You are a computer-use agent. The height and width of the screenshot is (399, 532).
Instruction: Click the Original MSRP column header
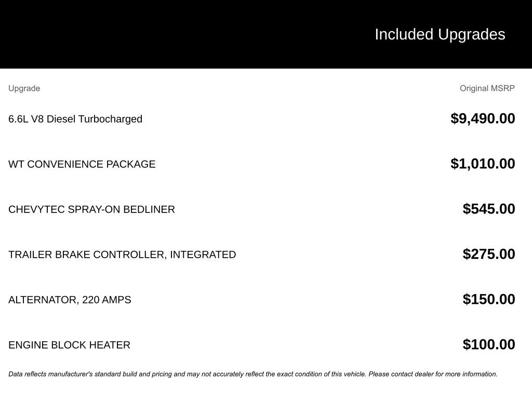487,88
